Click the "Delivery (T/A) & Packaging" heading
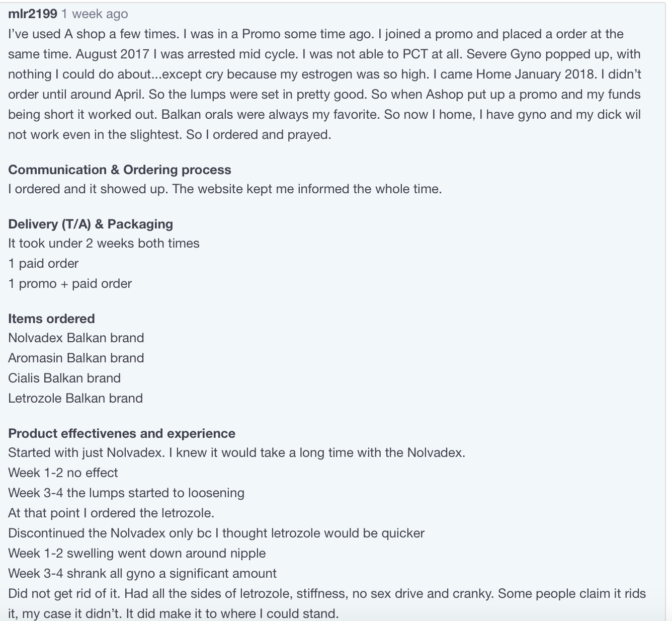This screenshot has height=621, width=672. click(x=91, y=224)
